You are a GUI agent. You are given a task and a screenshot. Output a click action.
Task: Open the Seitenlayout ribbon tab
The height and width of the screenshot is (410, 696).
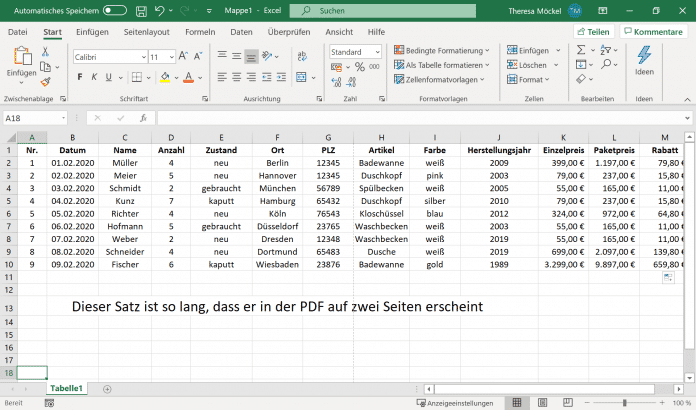pyautogui.click(x=146, y=32)
